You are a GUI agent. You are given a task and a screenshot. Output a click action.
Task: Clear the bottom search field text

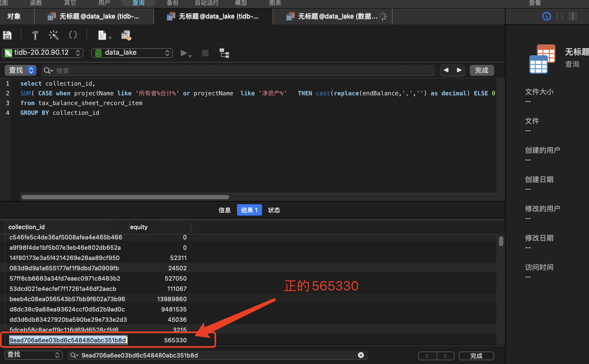[x=361, y=355]
